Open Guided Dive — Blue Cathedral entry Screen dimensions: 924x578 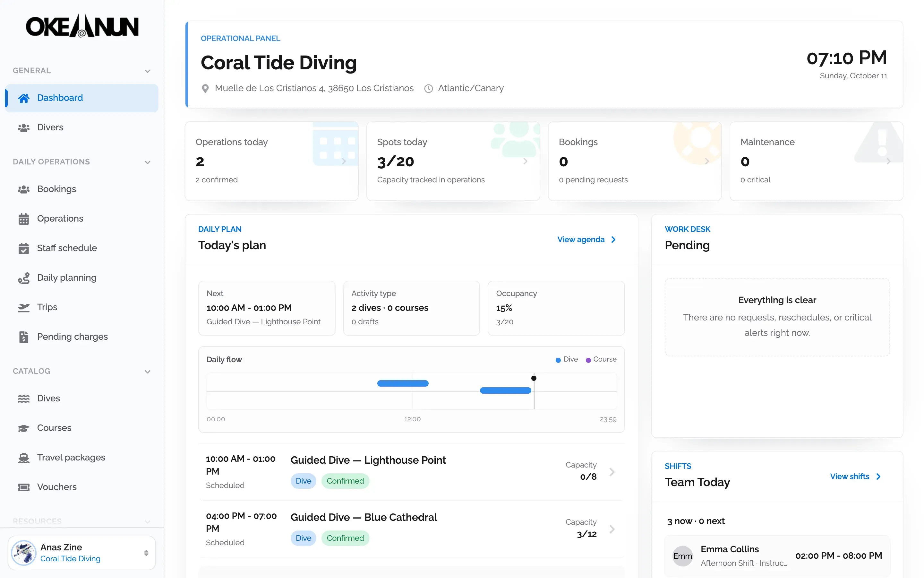411,529
